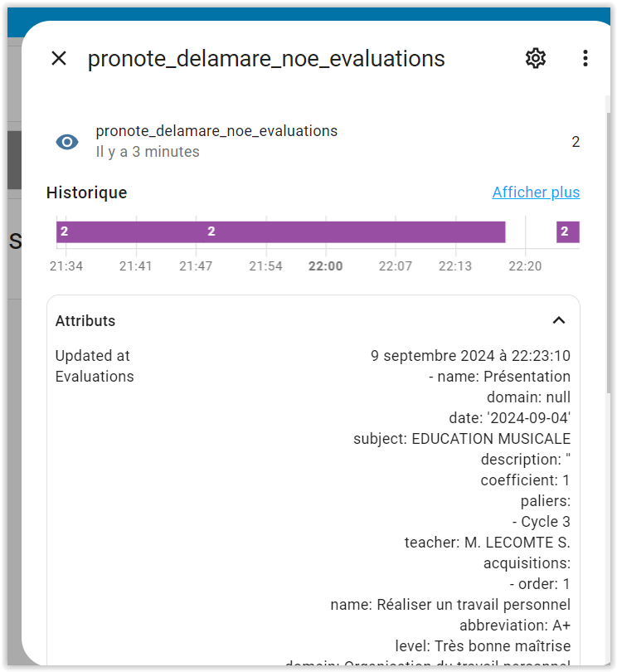Open the Afficher plus history link
Viewport: 617px width, 672px height.
tap(536, 192)
